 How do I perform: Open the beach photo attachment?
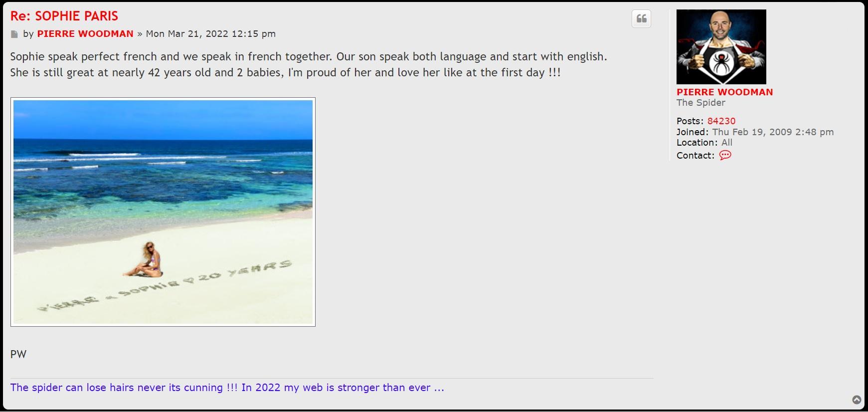pos(163,212)
